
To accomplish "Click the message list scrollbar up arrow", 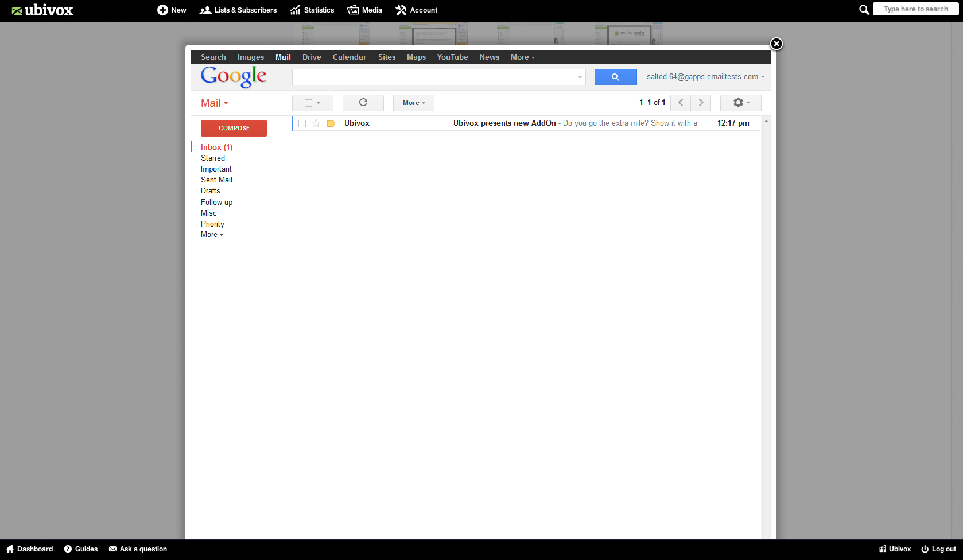I will 766,121.
